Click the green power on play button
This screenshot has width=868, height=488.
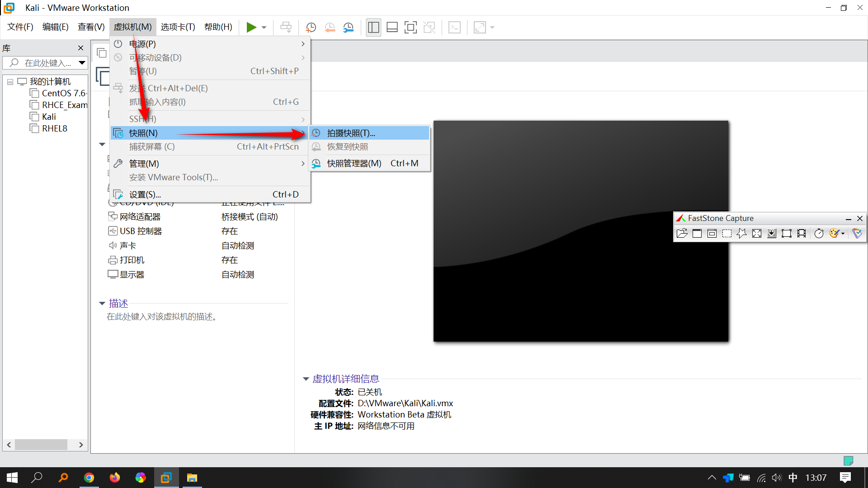(x=251, y=28)
